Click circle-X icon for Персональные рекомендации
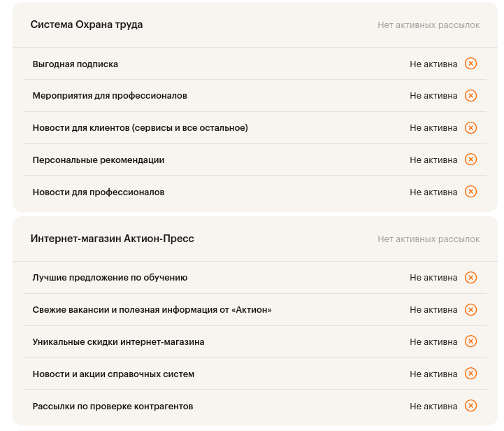504x431 pixels. tap(471, 160)
